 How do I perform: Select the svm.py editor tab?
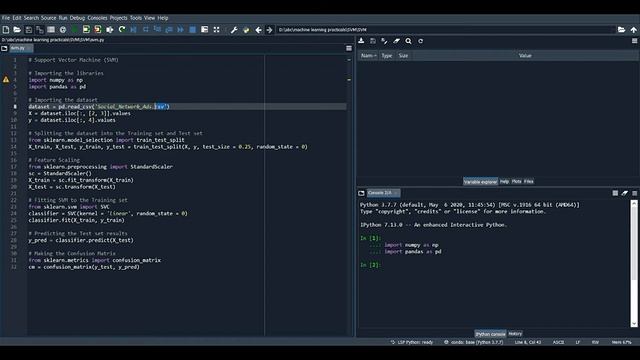click(x=21, y=48)
